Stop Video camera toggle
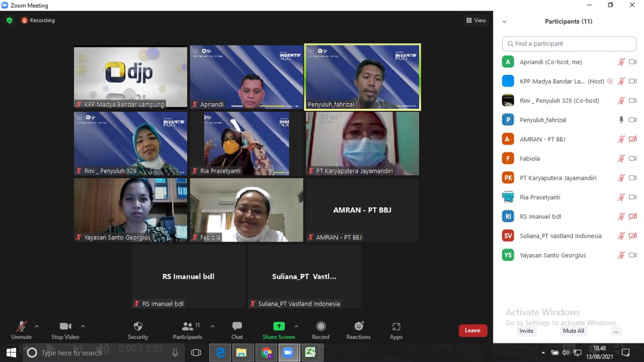Image resolution: width=644 pixels, height=362 pixels. point(65,326)
